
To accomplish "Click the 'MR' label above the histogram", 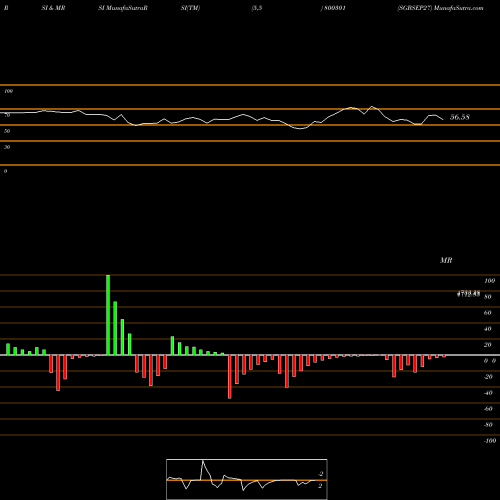I will (446, 260).
